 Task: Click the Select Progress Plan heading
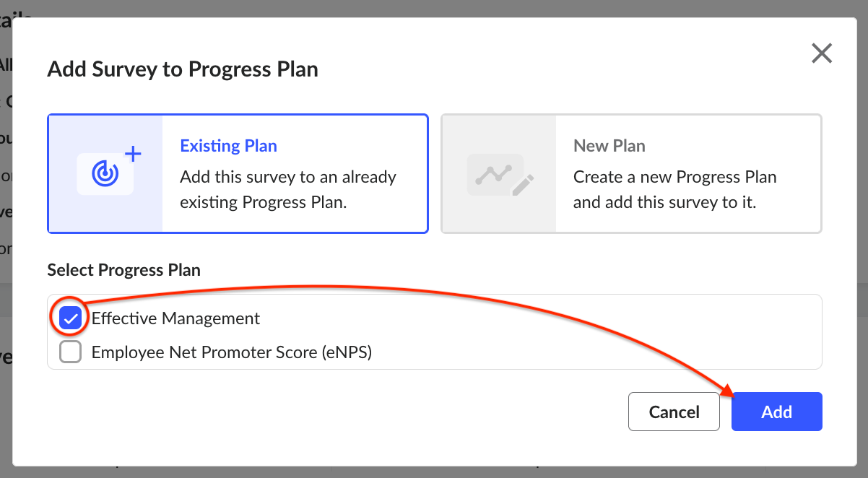pos(123,270)
